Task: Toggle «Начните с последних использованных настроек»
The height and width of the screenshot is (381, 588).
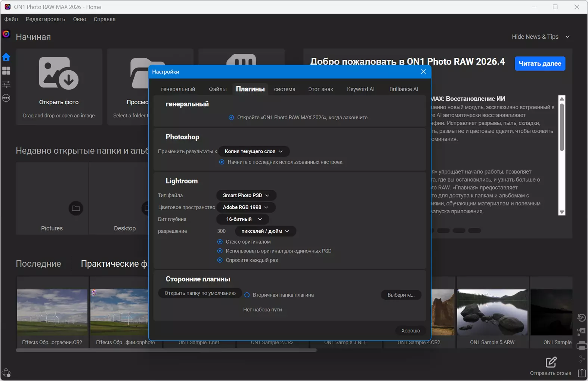Action: click(222, 162)
